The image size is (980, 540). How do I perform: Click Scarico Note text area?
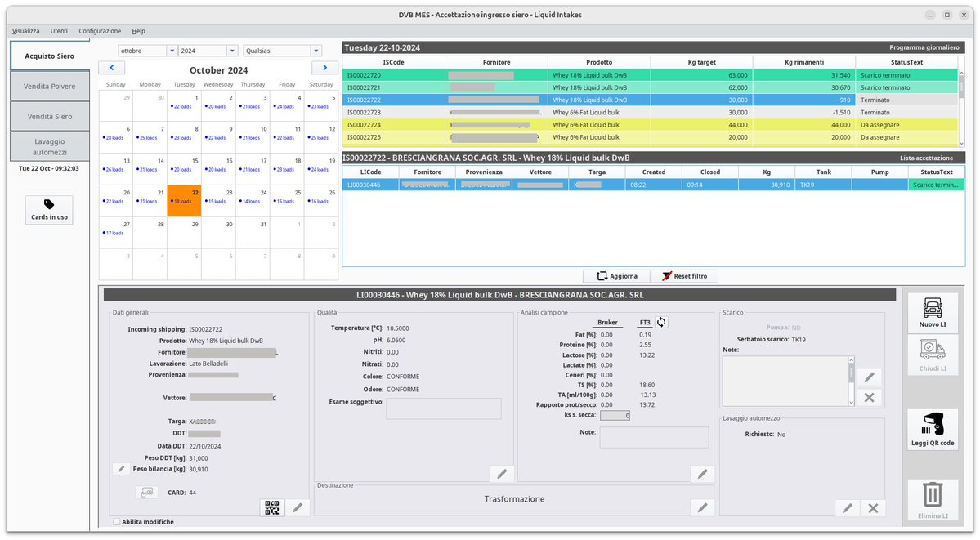coord(786,382)
